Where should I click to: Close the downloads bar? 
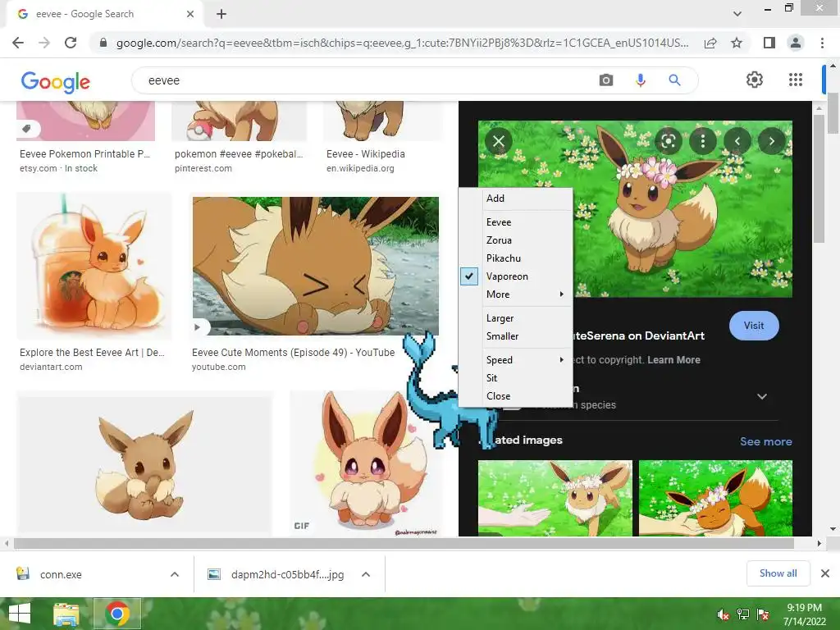pyautogui.click(x=825, y=573)
